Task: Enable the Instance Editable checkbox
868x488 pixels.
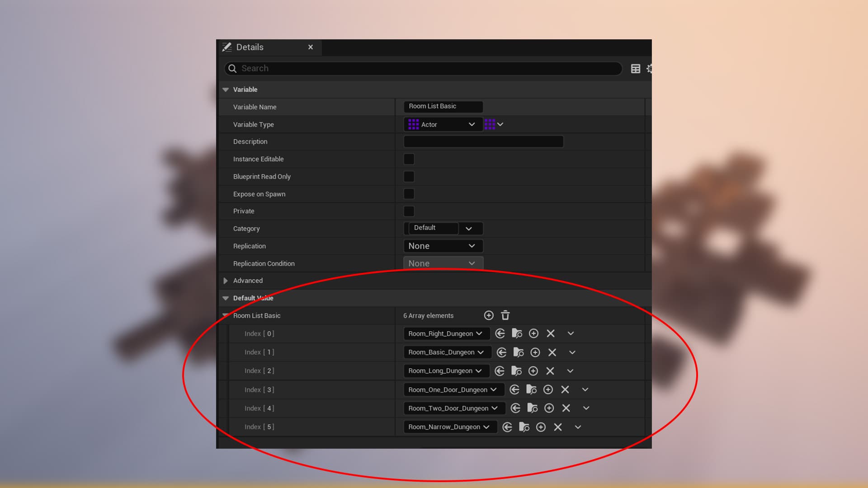Action: click(409, 159)
